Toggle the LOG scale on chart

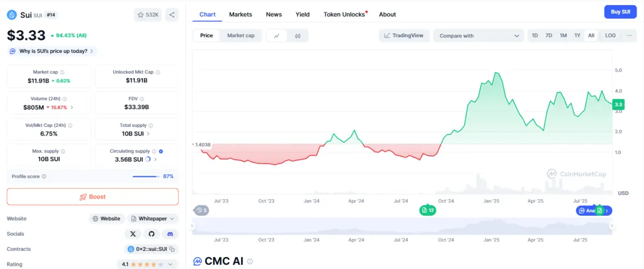(x=610, y=36)
